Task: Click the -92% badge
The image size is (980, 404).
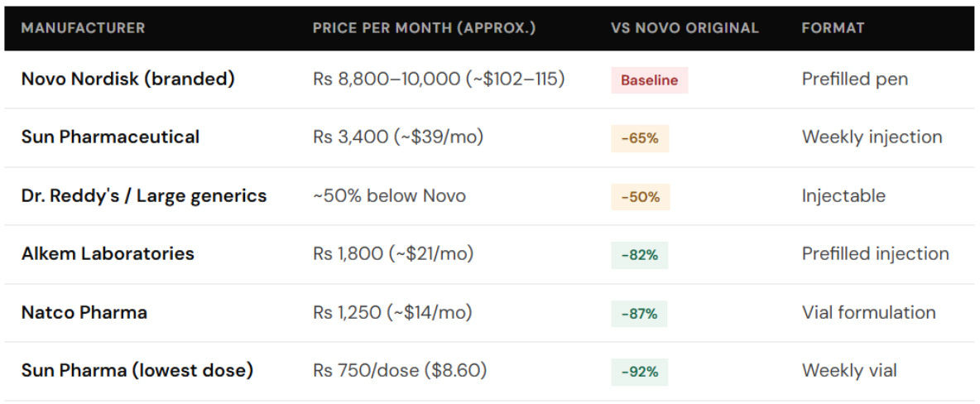Action: pyautogui.click(x=640, y=372)
